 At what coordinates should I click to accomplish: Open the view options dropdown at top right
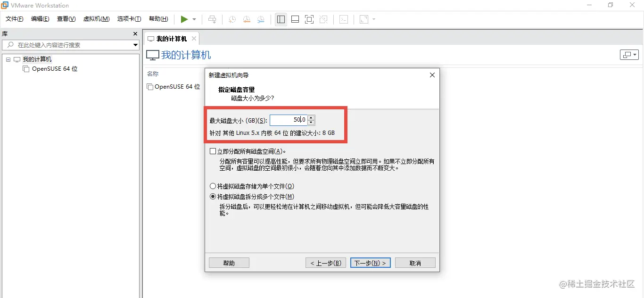(x=629, y=55)
